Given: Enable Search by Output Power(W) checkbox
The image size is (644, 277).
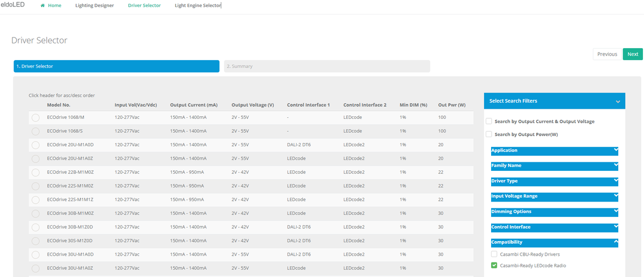Looking at the screenshot, I should (488, 134).
